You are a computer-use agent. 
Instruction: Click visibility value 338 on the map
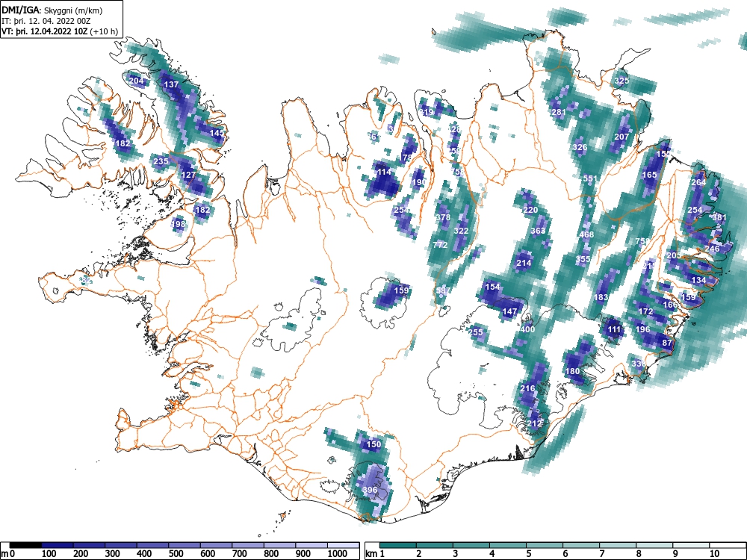639,364
